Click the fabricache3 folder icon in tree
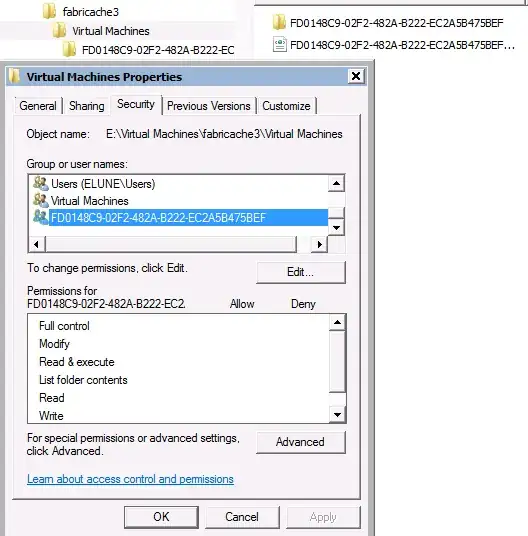This screenshot has width=528, height=536. click(x=49, y=12)
